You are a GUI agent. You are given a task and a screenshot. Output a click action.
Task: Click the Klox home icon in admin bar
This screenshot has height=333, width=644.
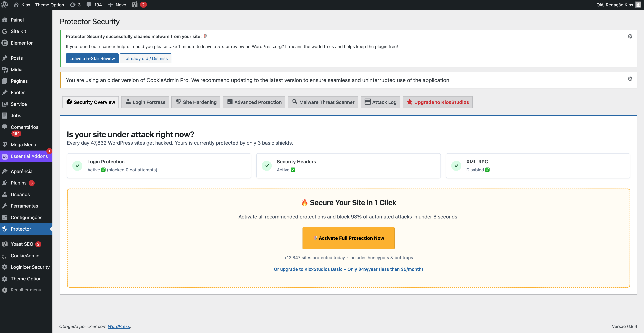tap(16, 5)
